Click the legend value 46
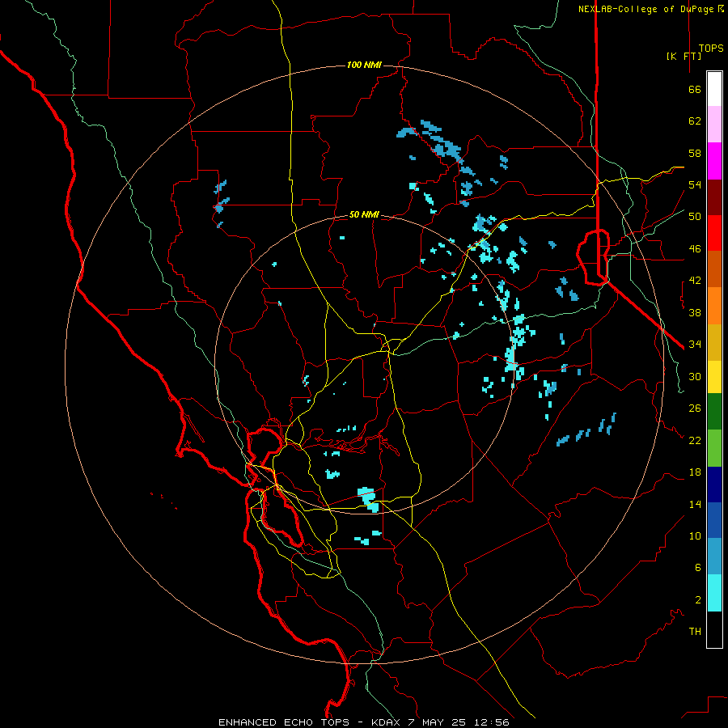This screenshot has height=728, width=728. (695, 249)
